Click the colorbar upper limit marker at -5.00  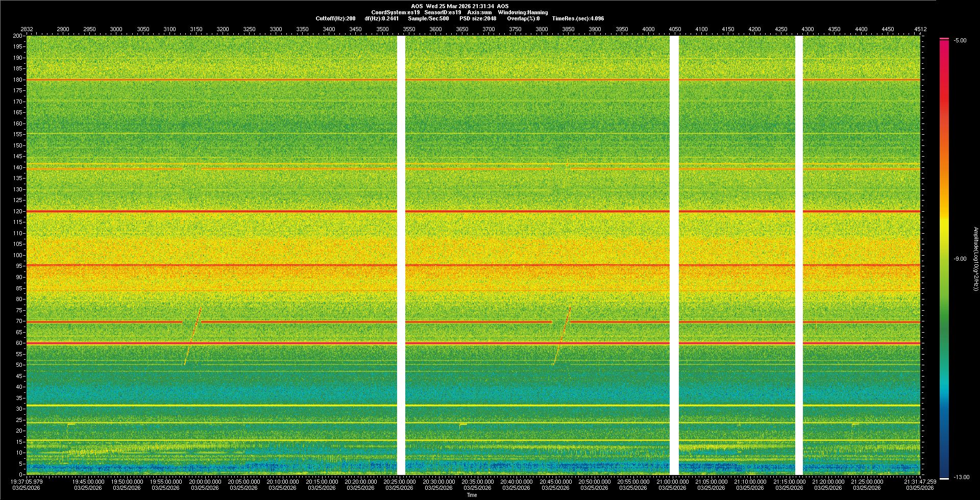(x=944, y=39)
